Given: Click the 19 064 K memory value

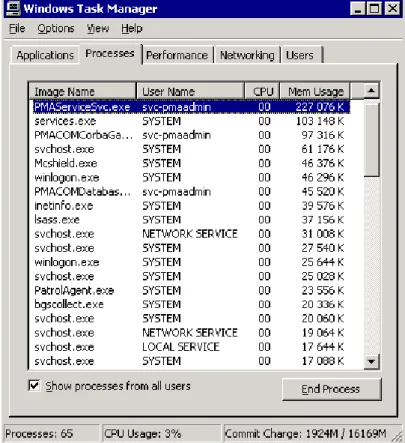Looking at the screenshot, I should [x=323, y=333].
